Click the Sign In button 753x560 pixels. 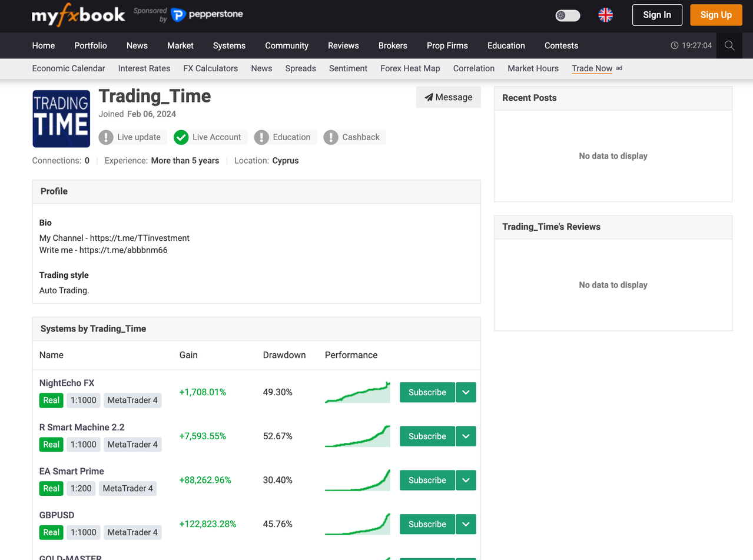(x=657, y=15)
